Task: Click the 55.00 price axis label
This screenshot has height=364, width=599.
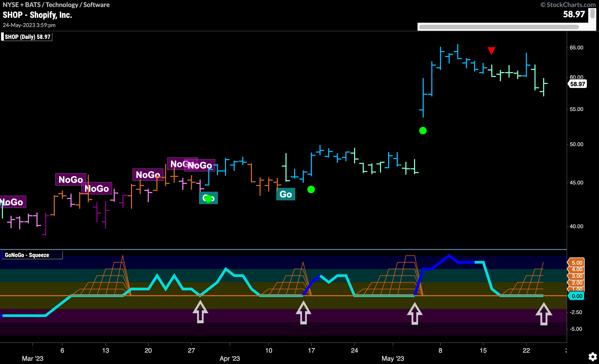Action: point(576,109)
